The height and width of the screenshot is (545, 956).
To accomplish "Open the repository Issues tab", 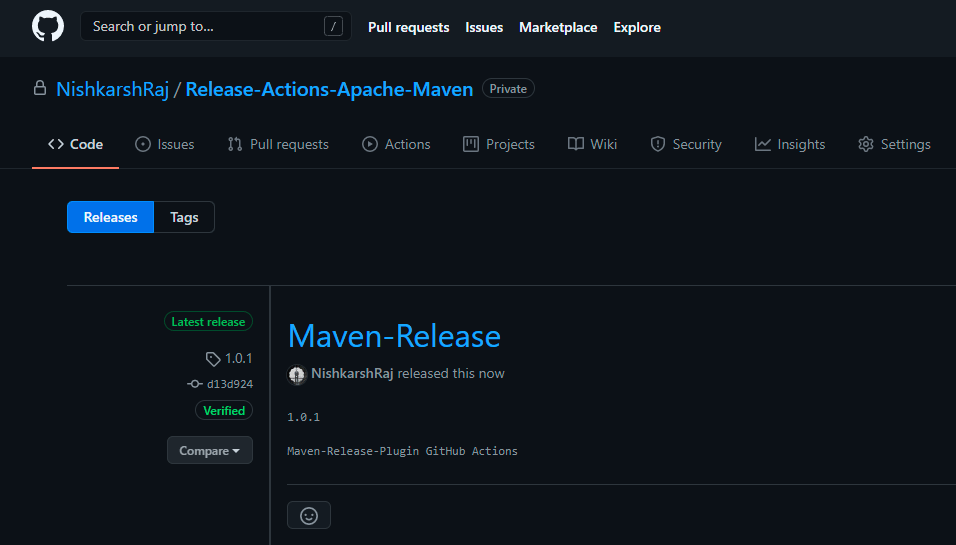I will pos(165,144).
